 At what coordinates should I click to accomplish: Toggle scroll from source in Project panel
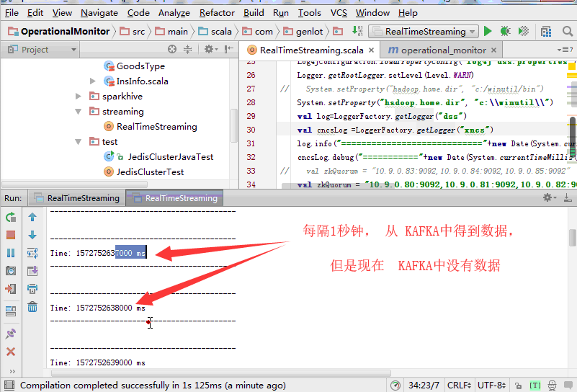pyautogui.click(x=171, y=50)
